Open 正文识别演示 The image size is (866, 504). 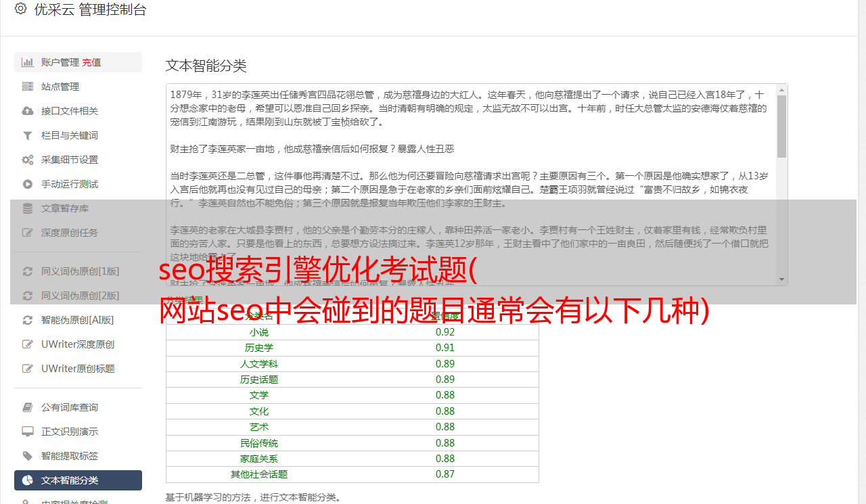point(78,432)
